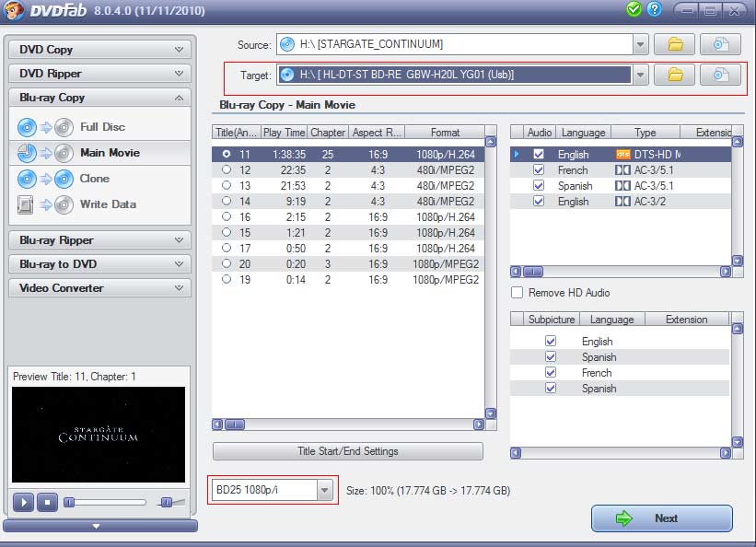This screenshot has width=756, height=547.
Task: Sort titles by Chapter column
Action: pos(328,133)
